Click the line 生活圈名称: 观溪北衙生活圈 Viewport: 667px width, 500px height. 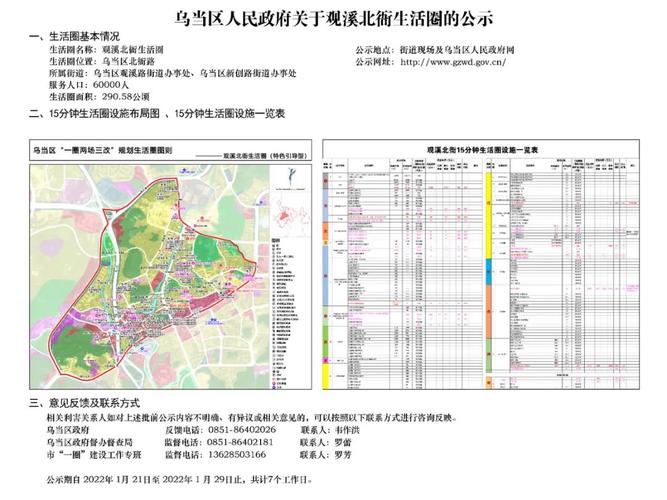tap(106, 49)
